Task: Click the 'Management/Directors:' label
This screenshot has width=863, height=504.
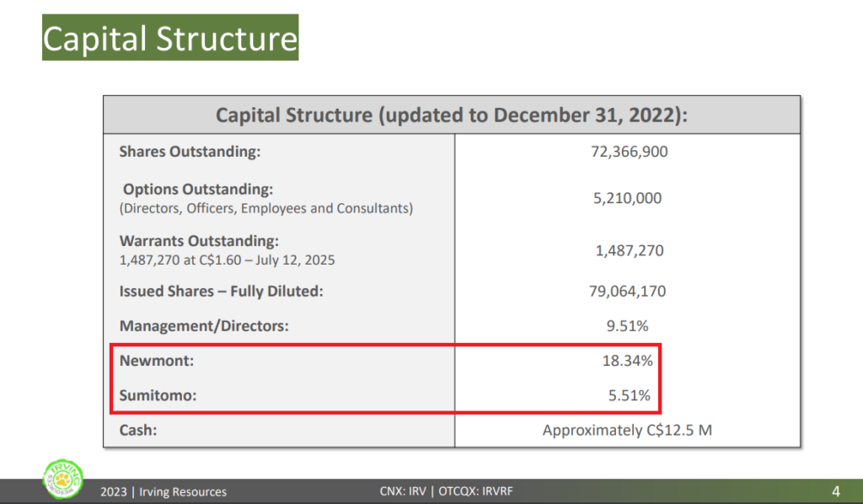Action: point(204,325)
